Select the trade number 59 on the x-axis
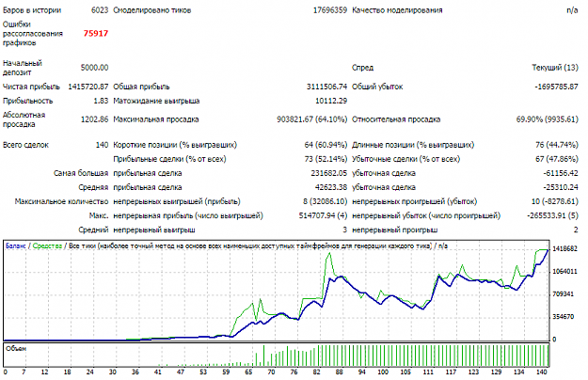This screenshot has height=380, width=588. (x=226, y=372)
